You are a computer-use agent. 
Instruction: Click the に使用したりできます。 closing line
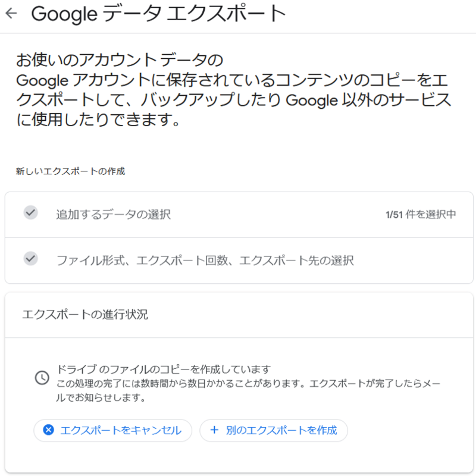point(98,120)
